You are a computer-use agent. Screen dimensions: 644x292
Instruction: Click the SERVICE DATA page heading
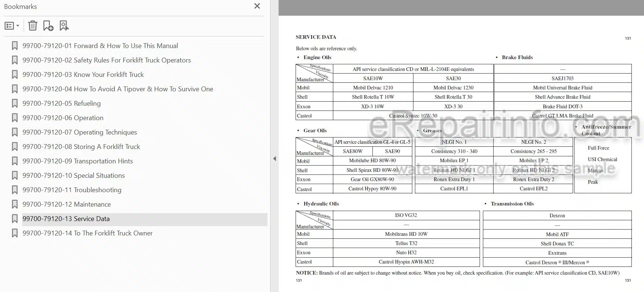tap(316, 37)
